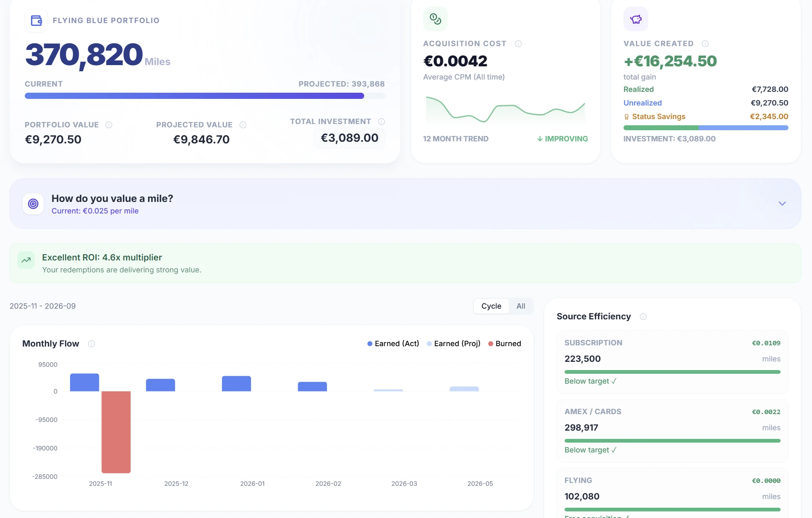Image resolution: width=812 pixels, height=518 pixels.
Task: Click the Monthly Flow info icon
Action: coord(92,344)
